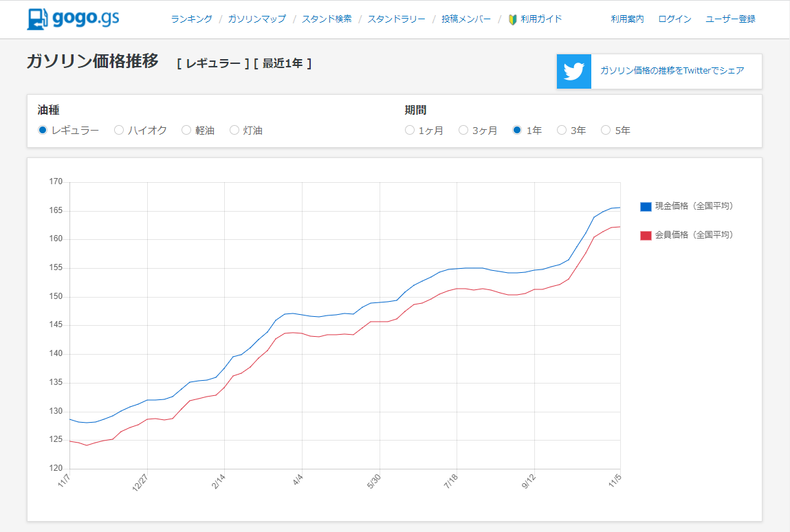Screen dimensions: 790x532
Task: Click the 145 y-axis value
Action: click(x=56, y=324)
